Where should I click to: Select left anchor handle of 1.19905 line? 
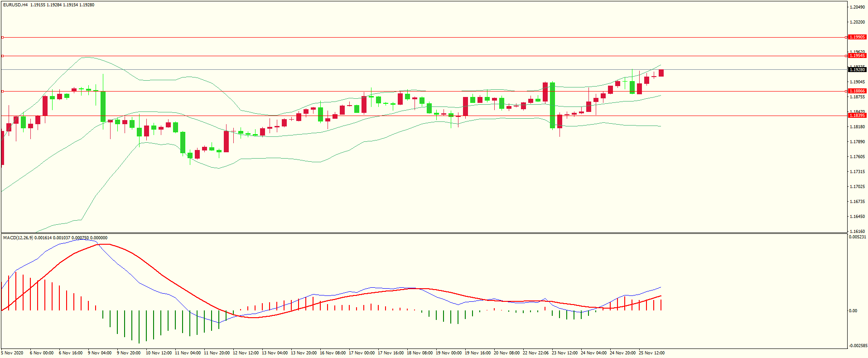coord(2,37)
